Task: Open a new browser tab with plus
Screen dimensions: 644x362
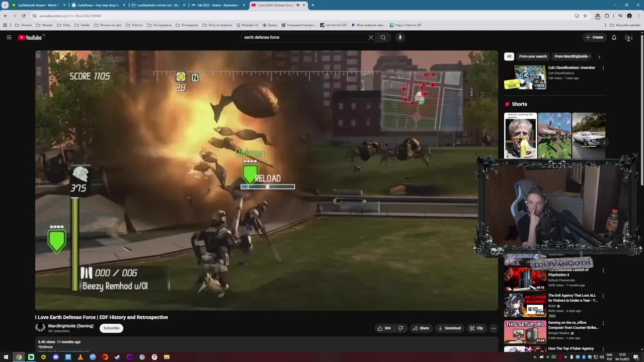Action: [313, 5]
